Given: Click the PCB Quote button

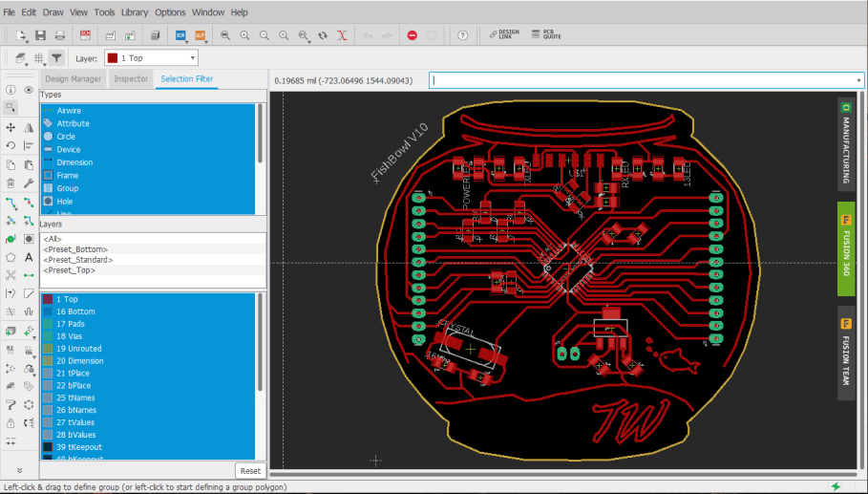Looking at the screenshot, I should pyautogui.click(x=548, y=35).
